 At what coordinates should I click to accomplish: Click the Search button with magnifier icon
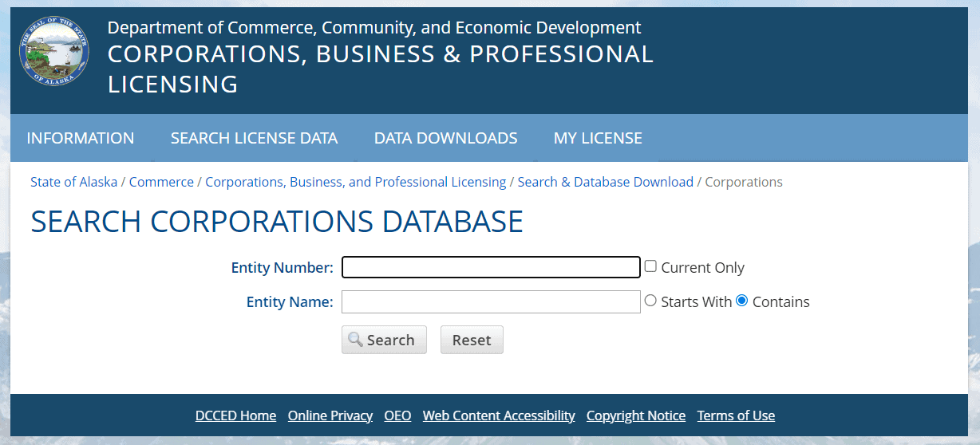384,340
